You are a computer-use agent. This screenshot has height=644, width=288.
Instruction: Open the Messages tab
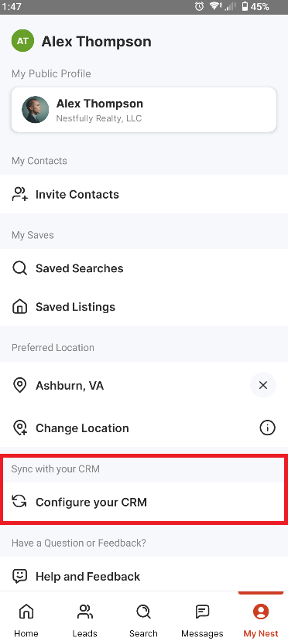point(202,621)
